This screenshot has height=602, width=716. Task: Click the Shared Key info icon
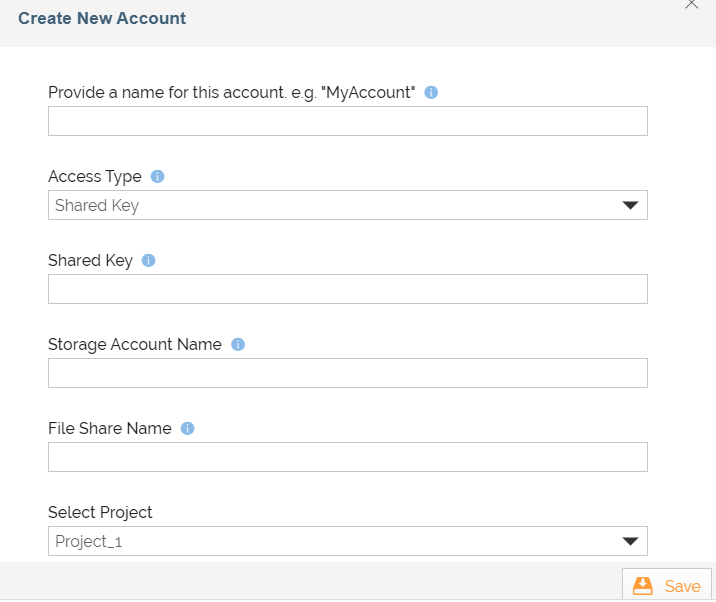149,260
